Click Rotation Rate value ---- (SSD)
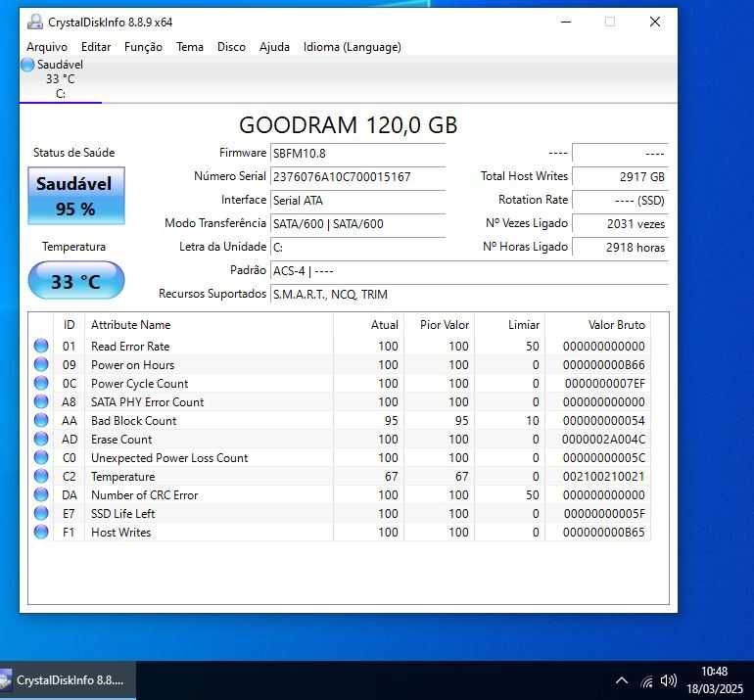The image size is (754, 700). 620,201
